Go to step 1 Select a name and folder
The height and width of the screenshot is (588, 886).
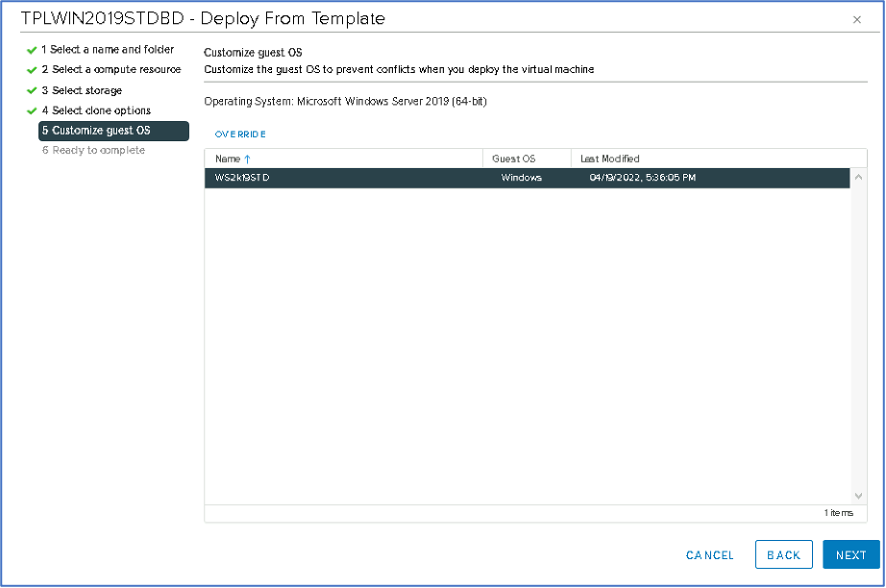point(107,50)
